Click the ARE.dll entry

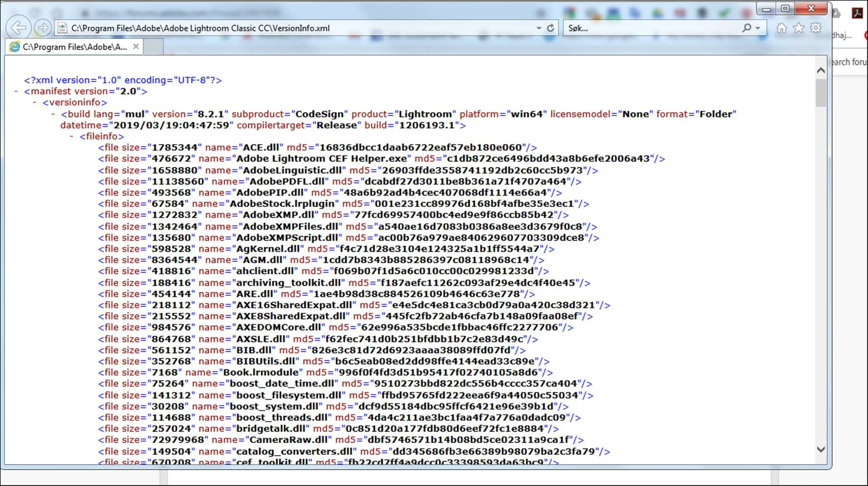click(x=316, y=294)
